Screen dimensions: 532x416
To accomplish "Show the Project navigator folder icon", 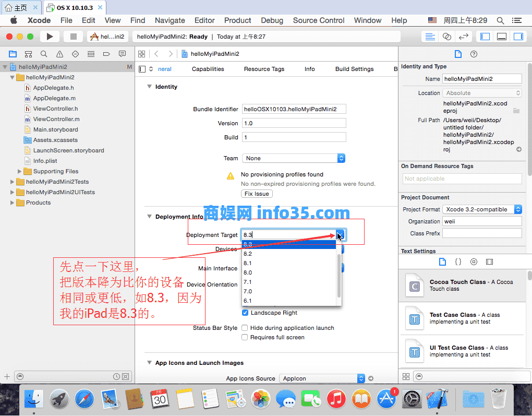I will [13, 54].
